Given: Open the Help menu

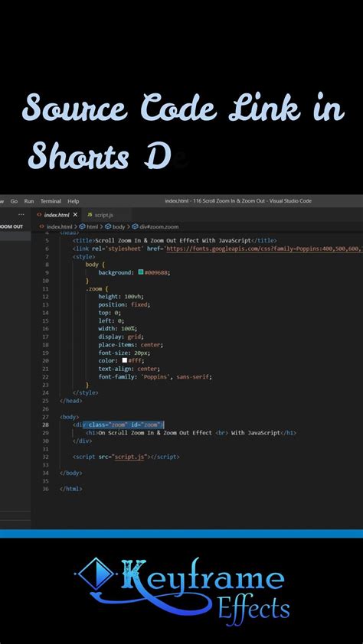Looking at the screenshot, I should coord(74,201).
